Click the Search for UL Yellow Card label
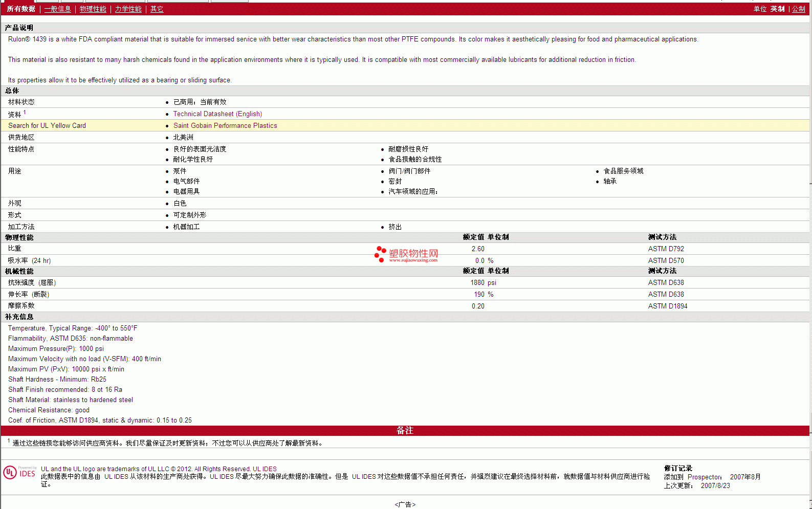The height and width of the screenshot is (509, 812). pos(47,125)
